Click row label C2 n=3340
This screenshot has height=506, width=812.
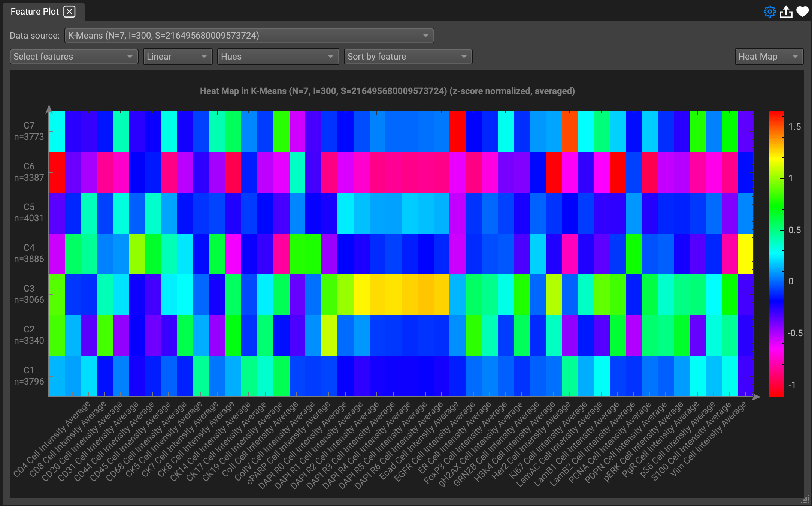(x=29, y=335)
